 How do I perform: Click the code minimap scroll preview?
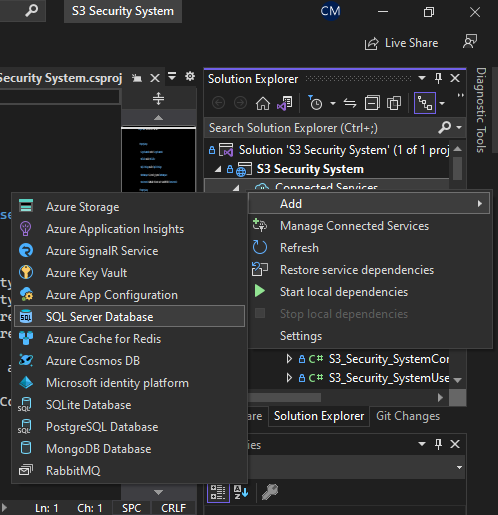coord(158,159)
